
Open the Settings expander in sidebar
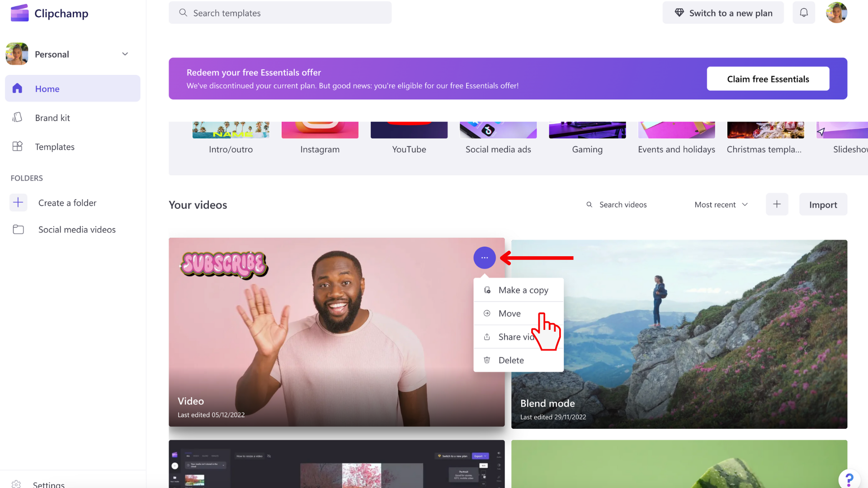point(48,484)
